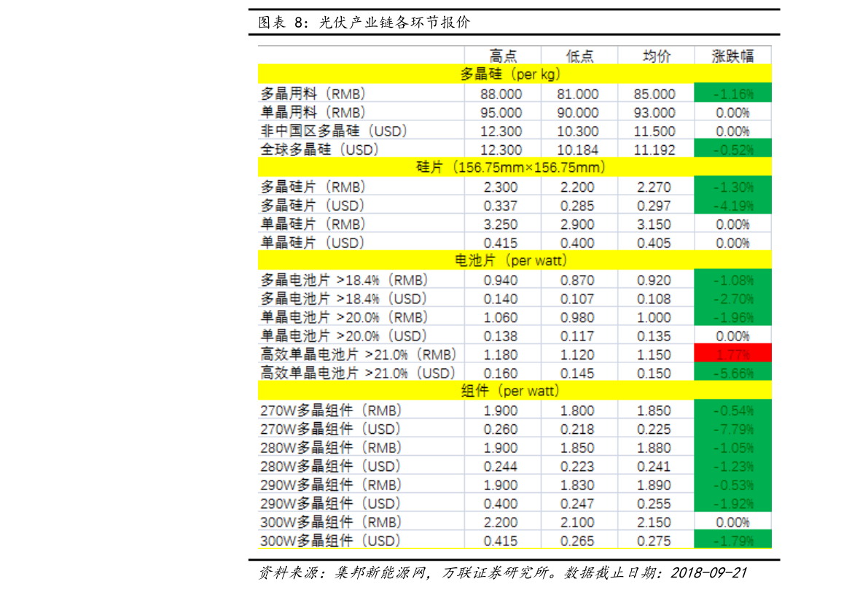
Task: Select row label "多晶电池片 >18.4% (RMB)"
Action: tap(344, 280)
